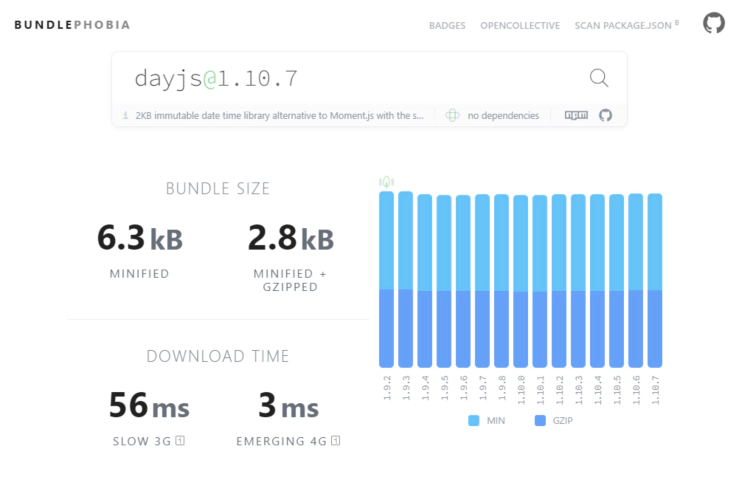Click the info icon before package description
Viewport: 739px width, 480px height.
point(125,115)
